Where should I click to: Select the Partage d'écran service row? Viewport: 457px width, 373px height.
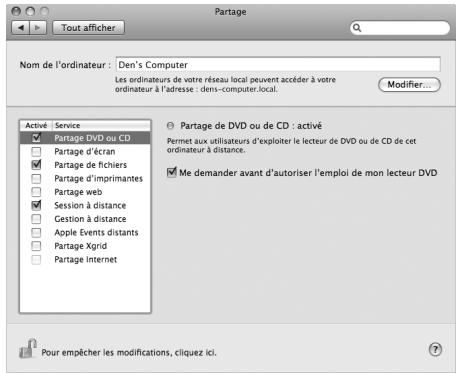(85, 152)
